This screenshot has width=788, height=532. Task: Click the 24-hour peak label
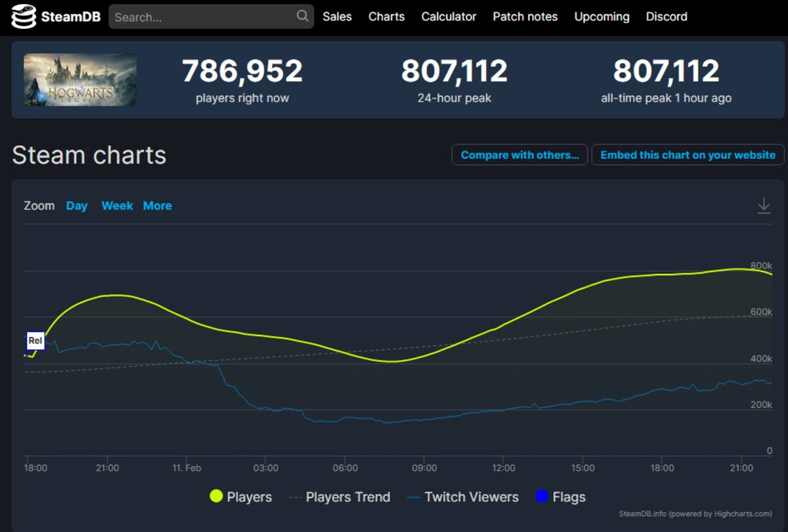coord(454,99)
